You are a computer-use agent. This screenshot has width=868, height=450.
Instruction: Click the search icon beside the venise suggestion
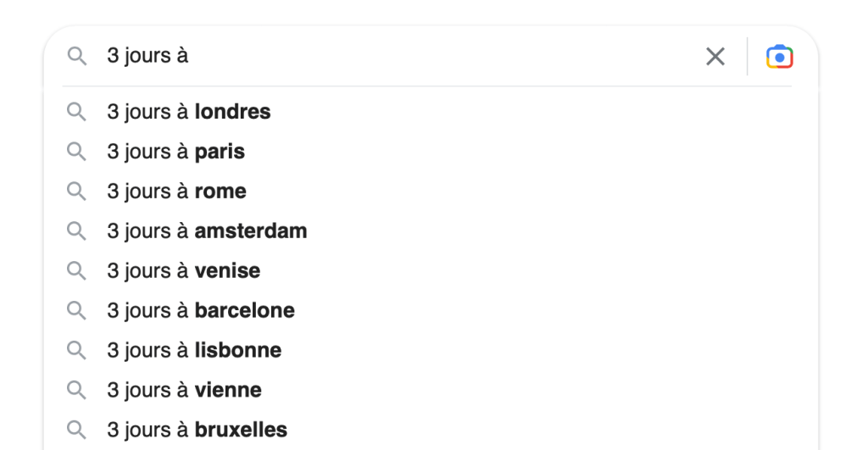pos(77,271)
